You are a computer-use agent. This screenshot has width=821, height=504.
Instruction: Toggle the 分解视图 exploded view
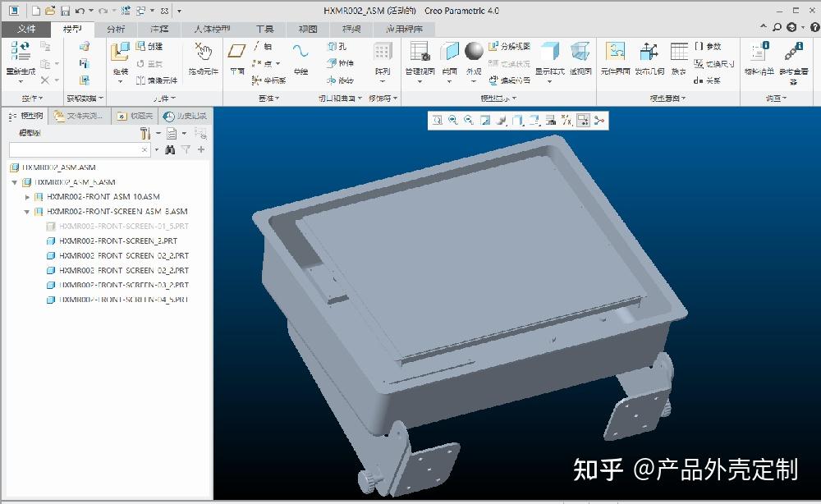click(510, 47)
